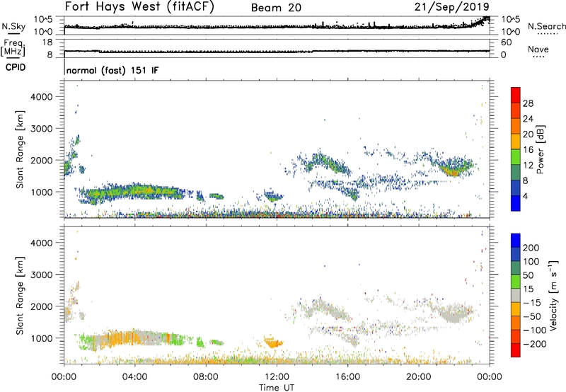
Task: Select the 'Beam 20' label
Action: click(276, 8)
